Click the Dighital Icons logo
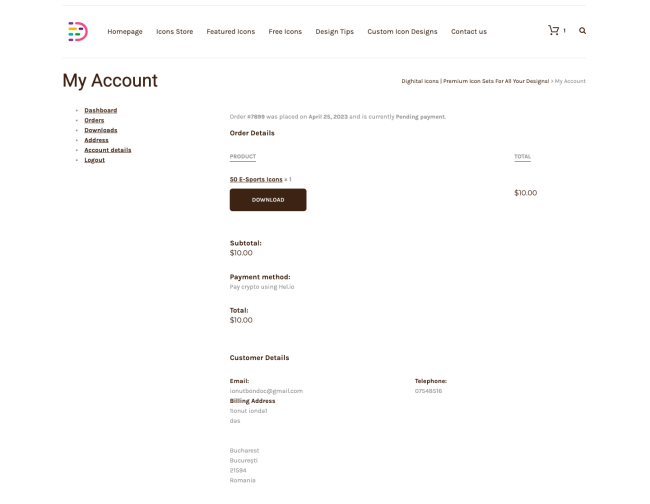Screen dimensions: 650x504 (77, 31)
